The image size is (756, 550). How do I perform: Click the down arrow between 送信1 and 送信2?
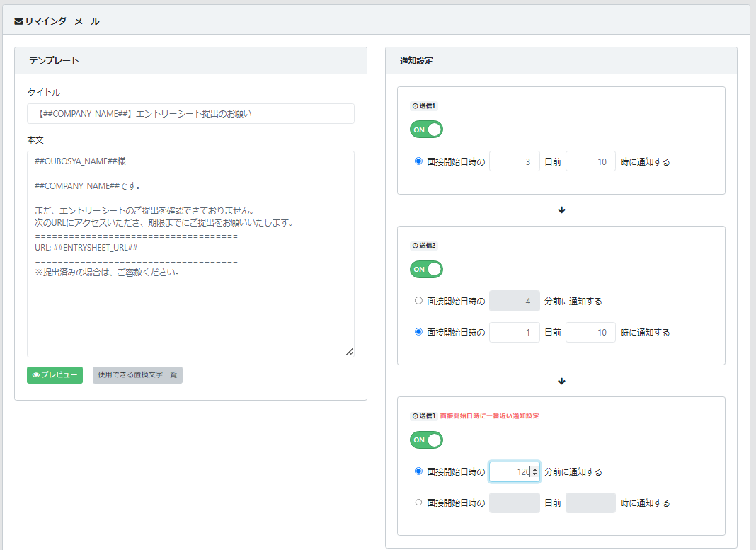[561, 210]
